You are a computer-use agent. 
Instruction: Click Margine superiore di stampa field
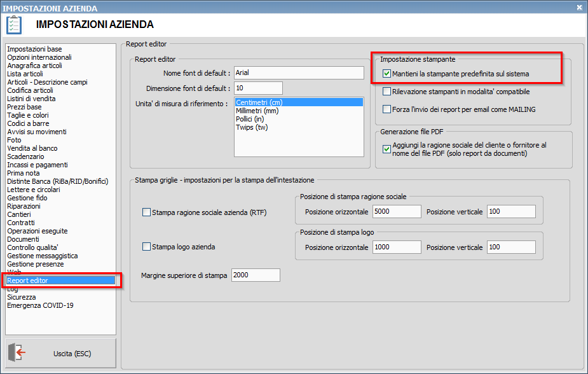click(x=256, y=275)
